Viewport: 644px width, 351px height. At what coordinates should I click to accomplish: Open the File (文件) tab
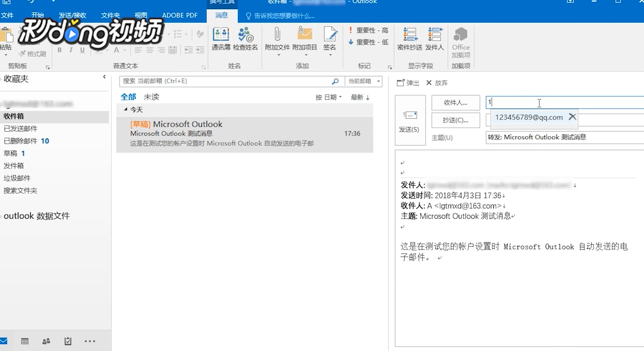pyautogui.click(x=7, y=15)
